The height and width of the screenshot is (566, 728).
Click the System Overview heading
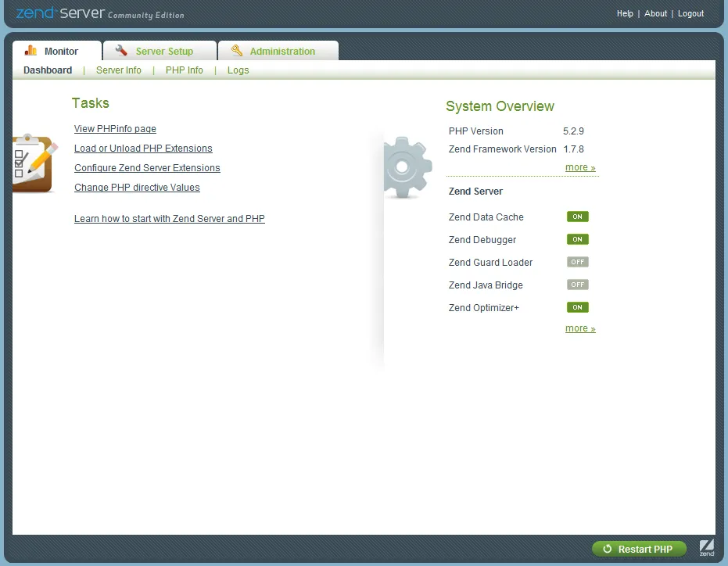500,106
